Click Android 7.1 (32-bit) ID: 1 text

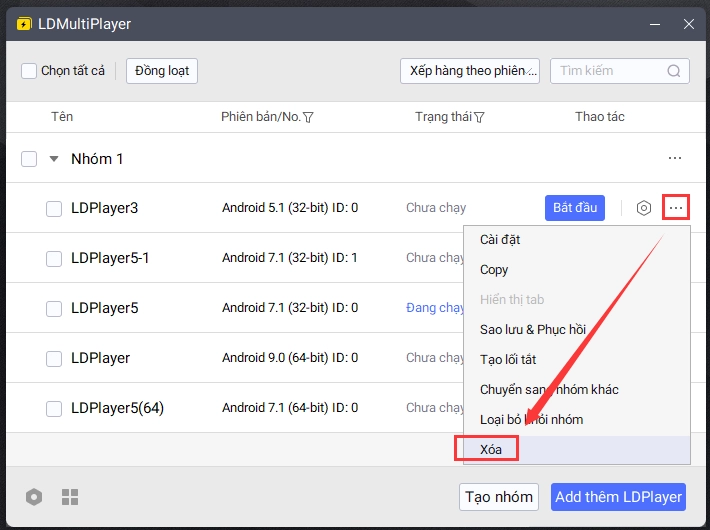290,257
